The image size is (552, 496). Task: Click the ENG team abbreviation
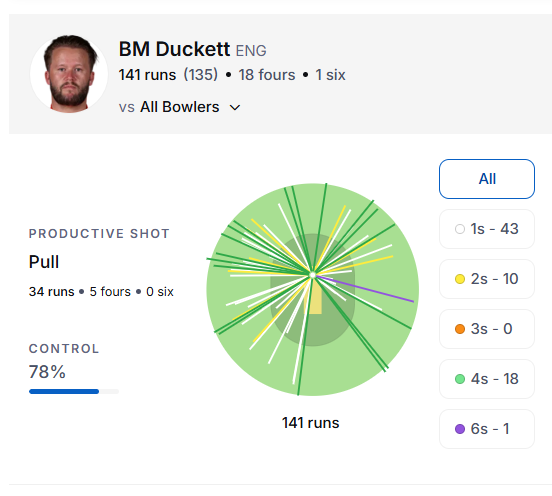click(251, 51)
